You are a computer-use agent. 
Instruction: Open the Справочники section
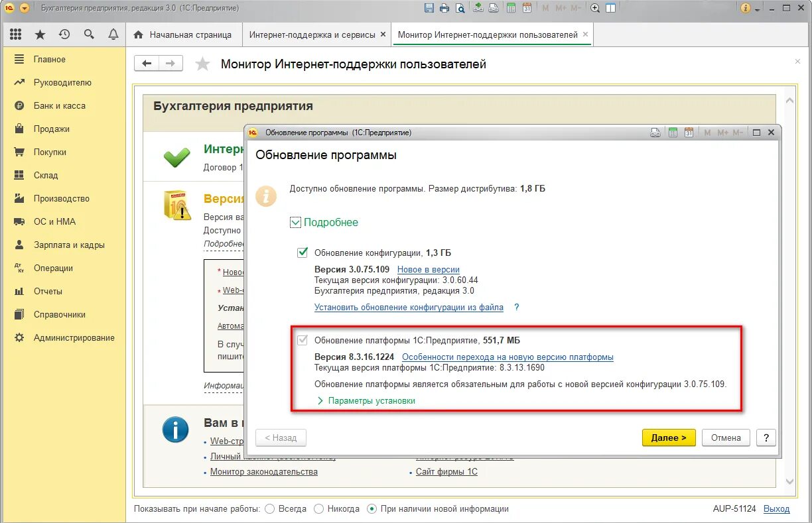coord(63,314)
